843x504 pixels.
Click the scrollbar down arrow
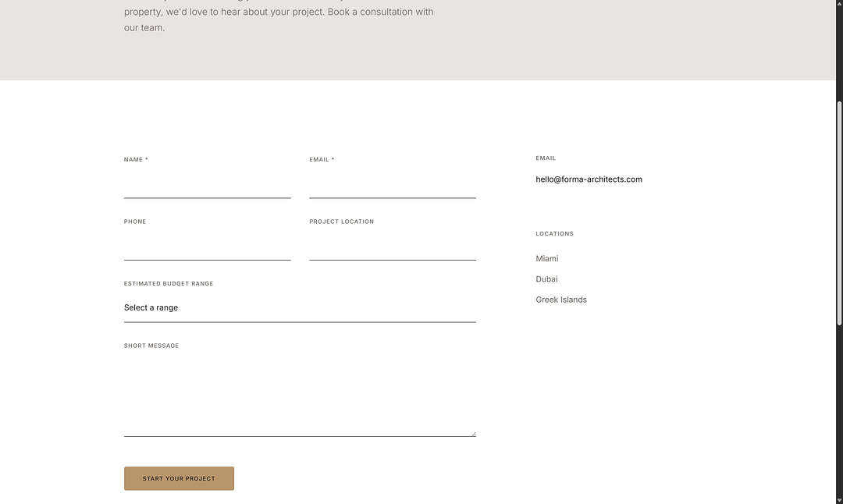point(839,499)
